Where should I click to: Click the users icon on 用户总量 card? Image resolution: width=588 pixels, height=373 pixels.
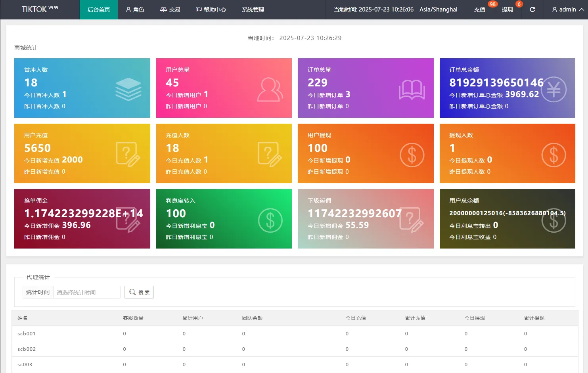(x=270, y=90)
